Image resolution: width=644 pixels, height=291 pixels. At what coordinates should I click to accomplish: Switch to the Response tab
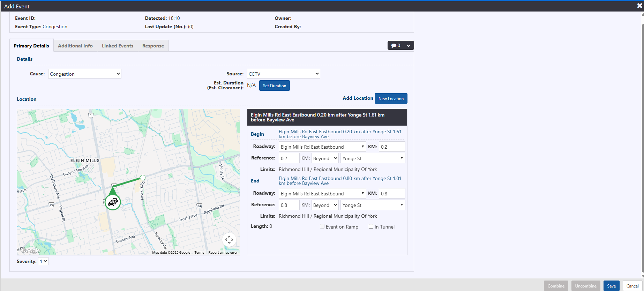coord(153,46)
